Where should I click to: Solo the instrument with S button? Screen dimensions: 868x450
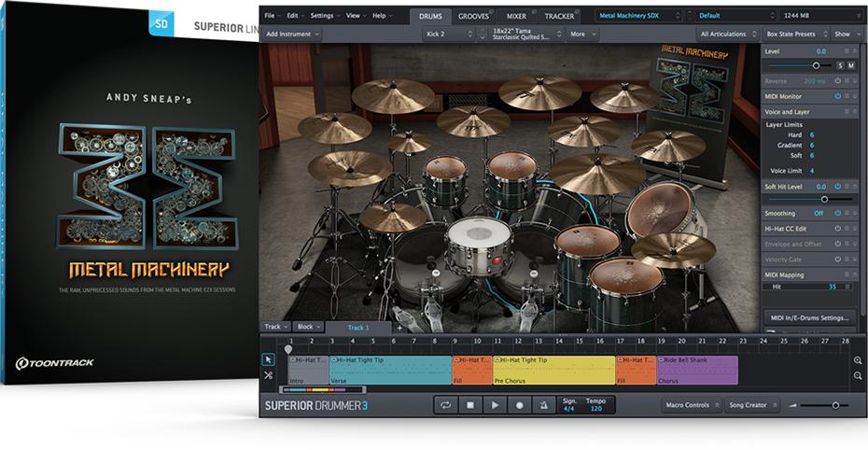click(840, 65)
